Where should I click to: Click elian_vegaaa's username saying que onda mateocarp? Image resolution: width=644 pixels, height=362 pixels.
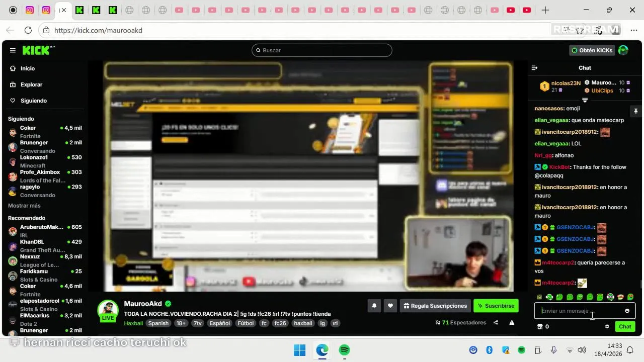pos(551,120)
